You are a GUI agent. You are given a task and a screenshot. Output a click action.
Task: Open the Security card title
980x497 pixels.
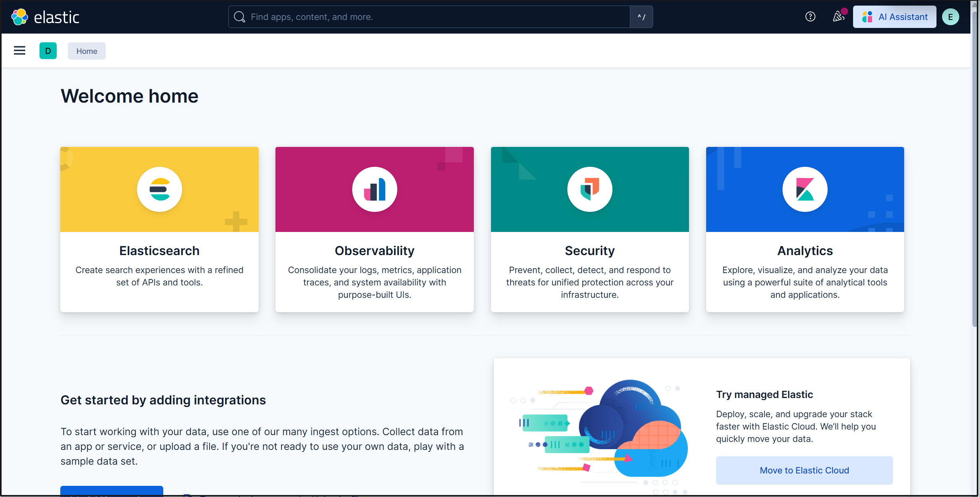590,251
